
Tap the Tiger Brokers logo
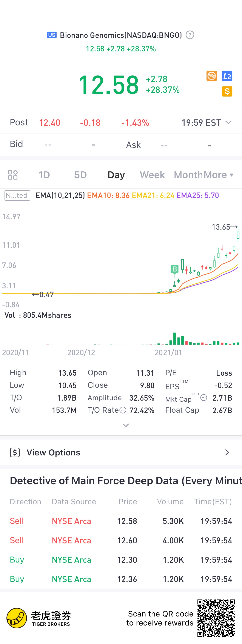pyautogui.click(x=39, y=618)
